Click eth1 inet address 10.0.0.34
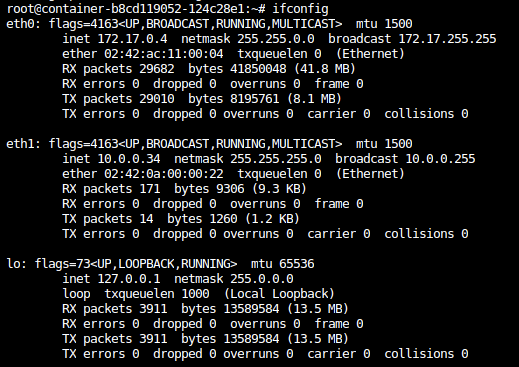 coord(129,159)
